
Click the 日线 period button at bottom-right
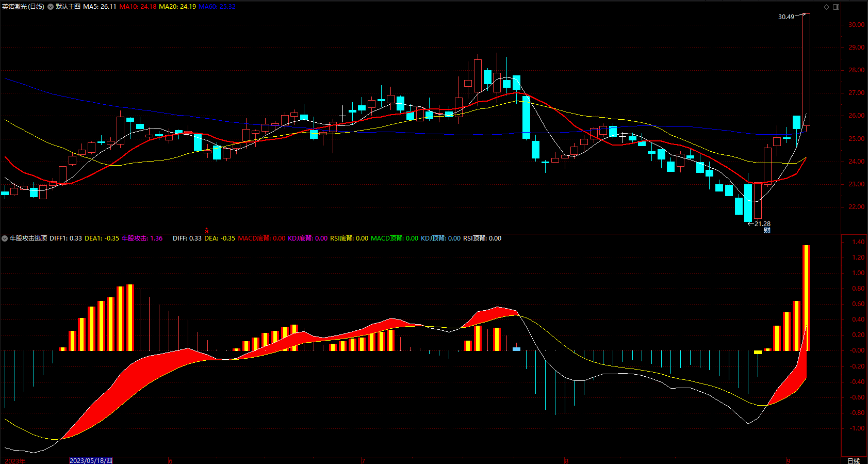tap(854, 461)
